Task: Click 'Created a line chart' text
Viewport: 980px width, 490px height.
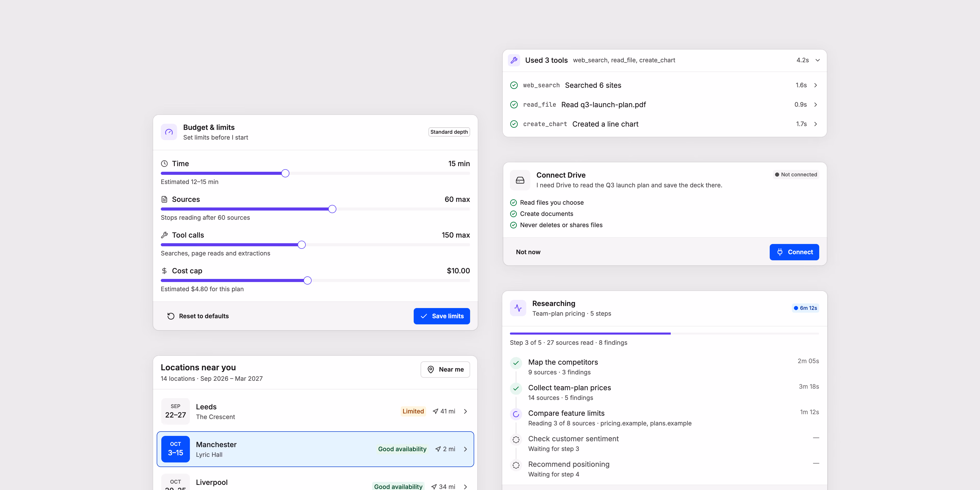Action: [x=605, y=124]
